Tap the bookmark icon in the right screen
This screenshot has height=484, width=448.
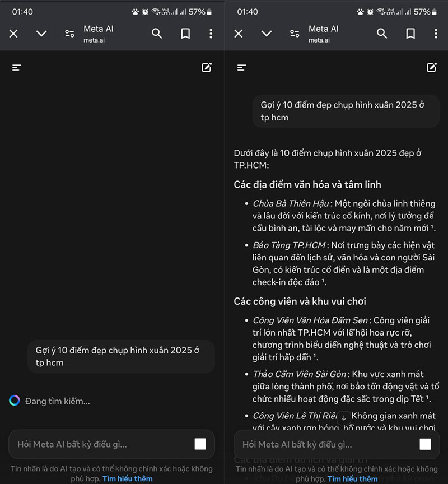click(x=410, y=34)
